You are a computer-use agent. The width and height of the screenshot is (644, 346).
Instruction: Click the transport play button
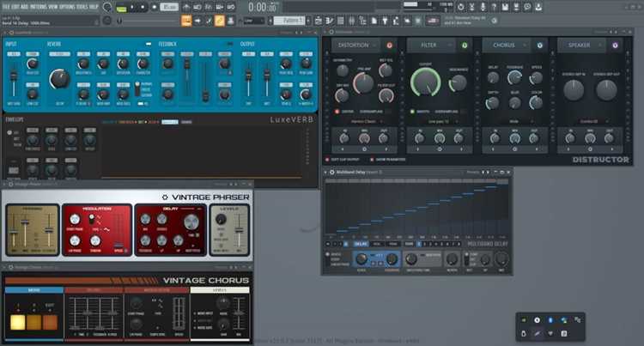tap(132, 8)
